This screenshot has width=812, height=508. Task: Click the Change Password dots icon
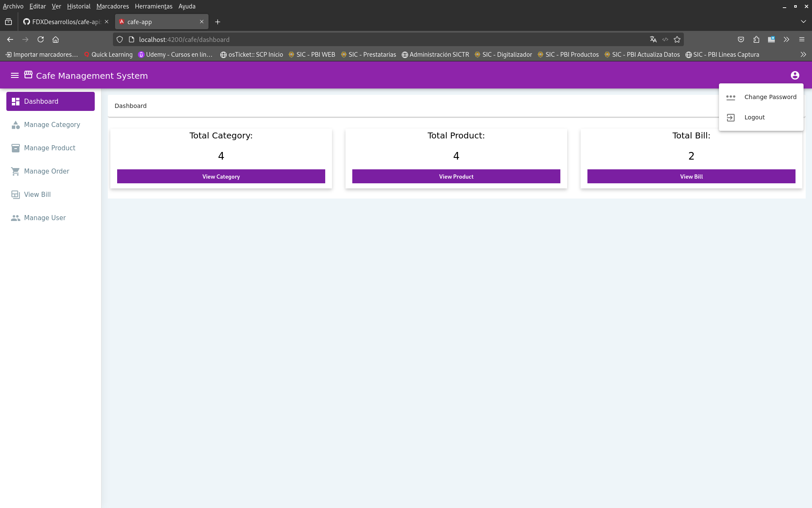(731, 97)
